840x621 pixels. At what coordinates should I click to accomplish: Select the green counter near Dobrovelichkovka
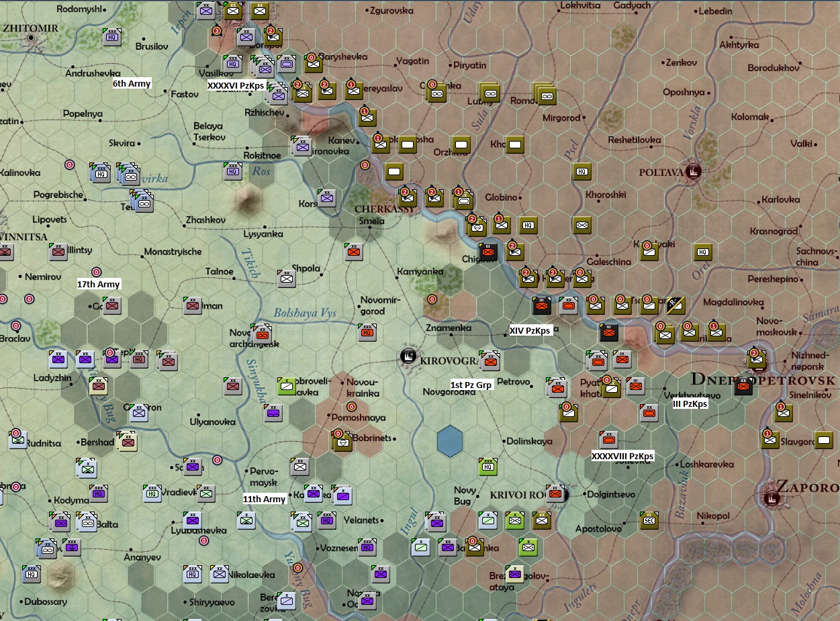(287, 386)
